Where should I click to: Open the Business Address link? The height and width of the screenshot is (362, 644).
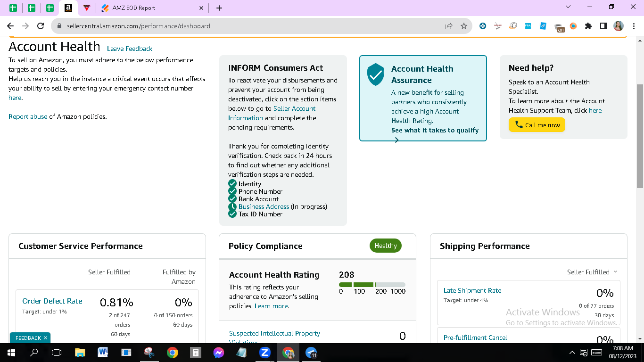(264, 206)
